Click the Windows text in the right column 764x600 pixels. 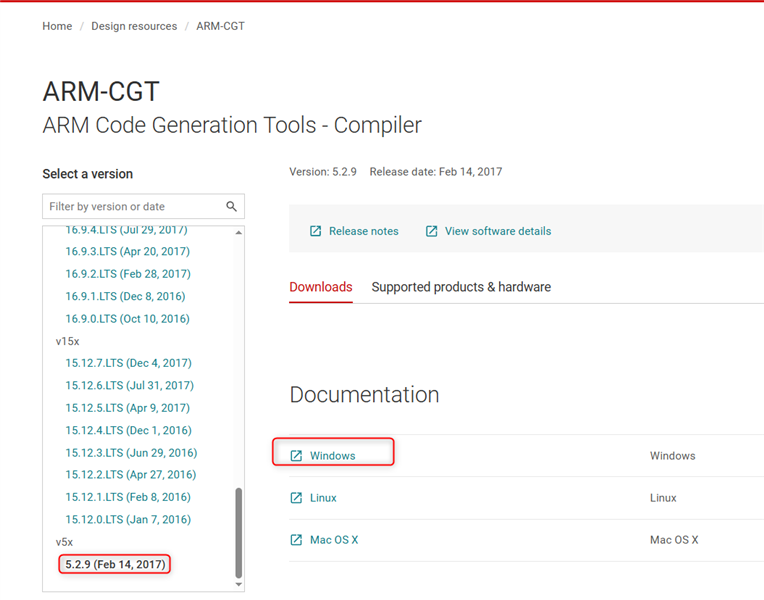tap(672, 455)
